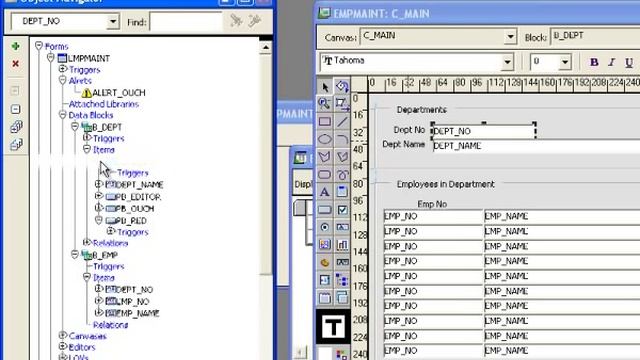
Task: Open the Canvas C_MAIN dropdown
Action: coord(510,37)
